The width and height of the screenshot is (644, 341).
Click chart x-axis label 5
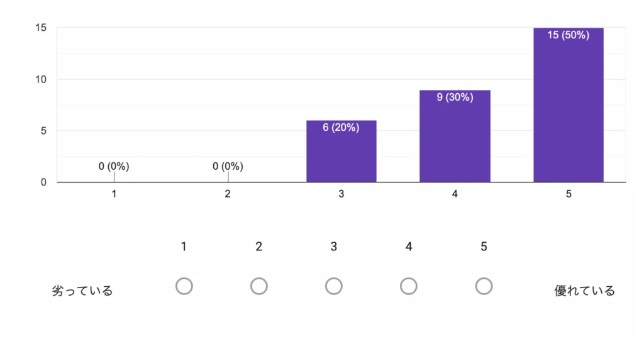coord(569,194)
